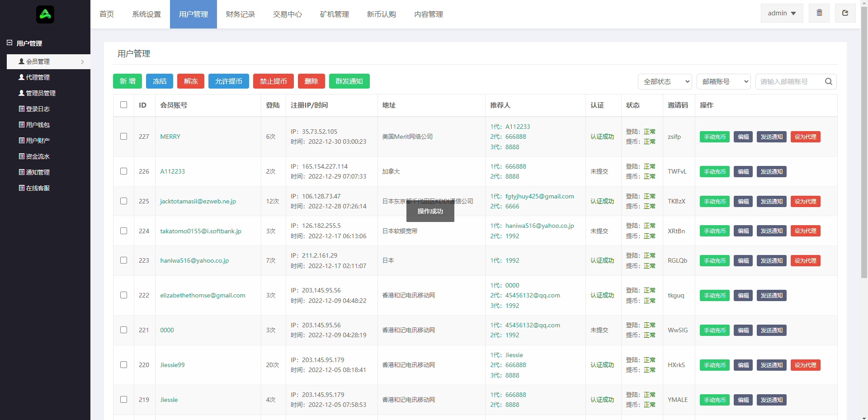Screen dimensions: 868x420
Task: Go to the 矿机管理 tab
Action: pyautogui.click(x=335, y=14)
